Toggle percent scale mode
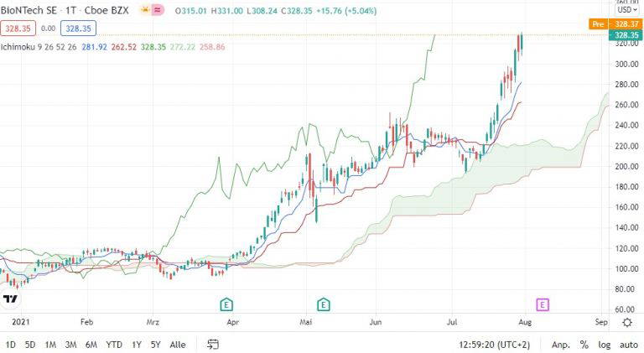 (584, 345)
